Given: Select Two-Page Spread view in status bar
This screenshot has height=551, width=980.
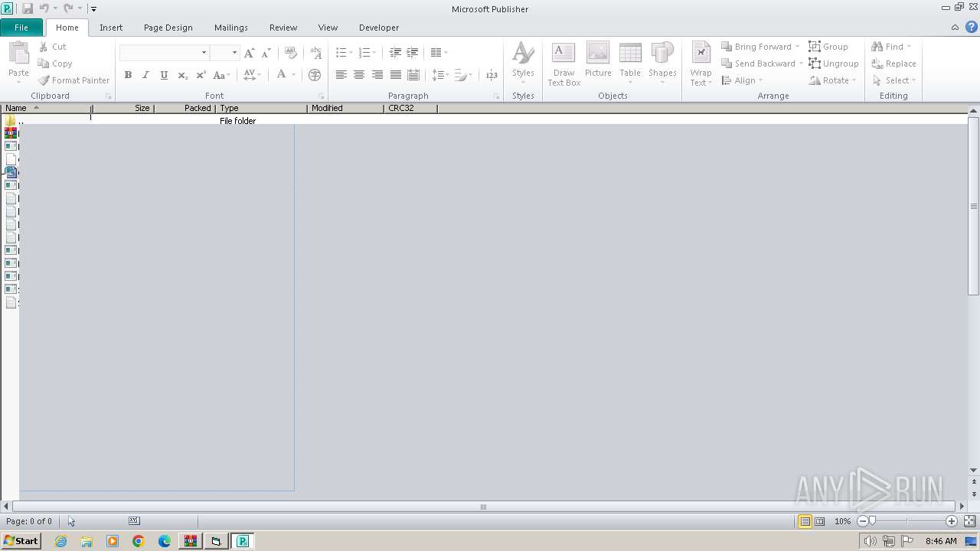Looking at the screenshot, I should coord(820,521).
